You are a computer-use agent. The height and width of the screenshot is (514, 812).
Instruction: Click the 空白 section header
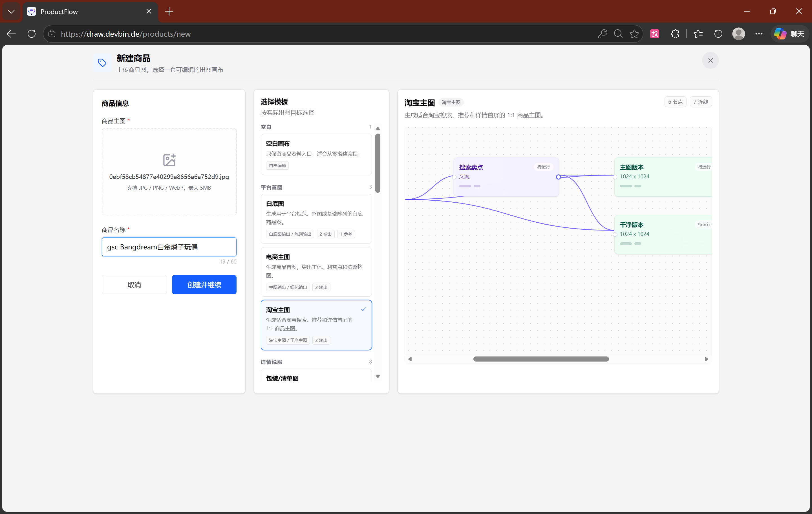click(x=266, y=127)
